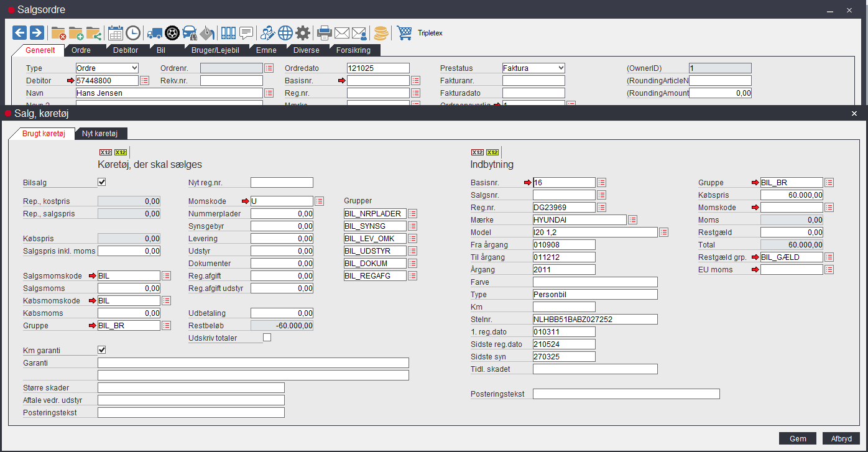The width and height of the screenshot is (868, 452).
Task: Open the globe web icon
Action: click(x=285, y=32)
